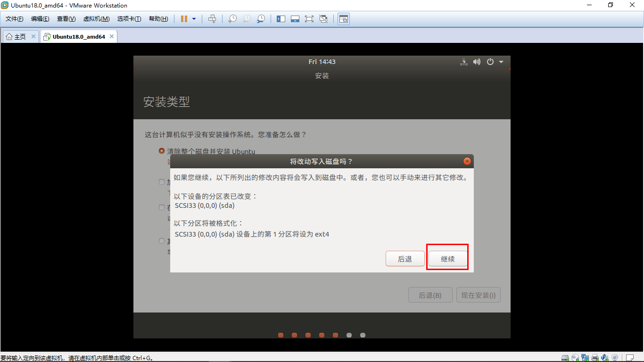The height and width of the screenshot is (362, 644).
Task: Send Ctrl+Alt+Del to the virtual machine
Action: tap(212, 19)
